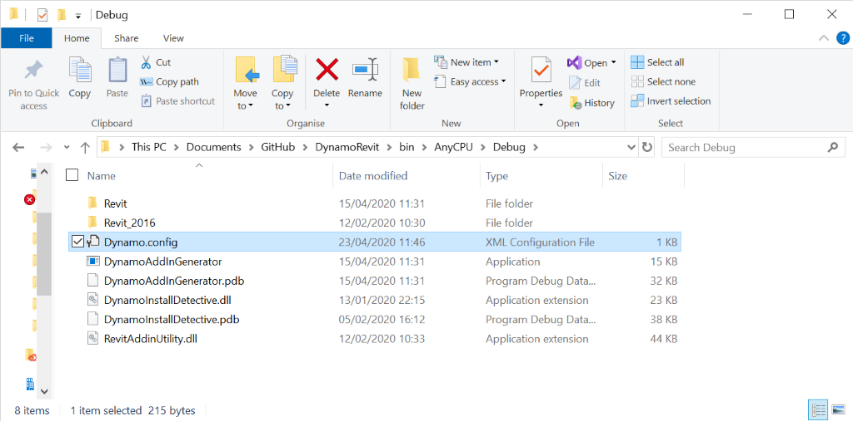The width and height of the screenshot is (853, 421).
Task: Click the Pin to Quick access icon
Action: (34, 70)
